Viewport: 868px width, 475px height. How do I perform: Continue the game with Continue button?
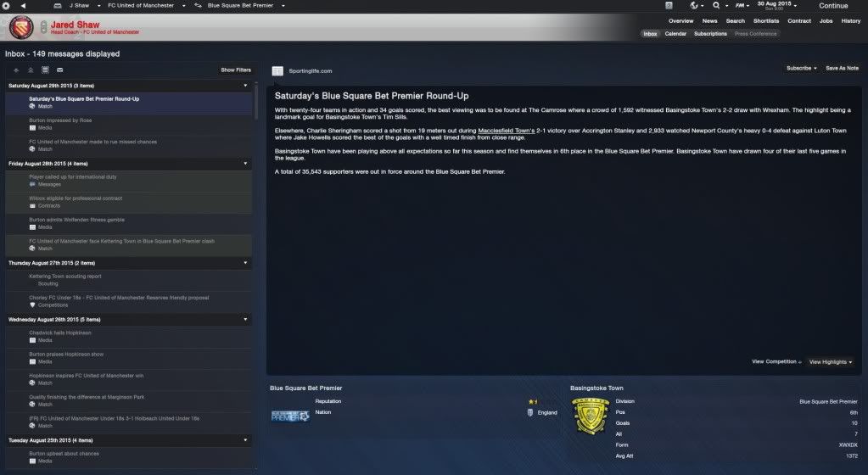click(x=833, y=6)
